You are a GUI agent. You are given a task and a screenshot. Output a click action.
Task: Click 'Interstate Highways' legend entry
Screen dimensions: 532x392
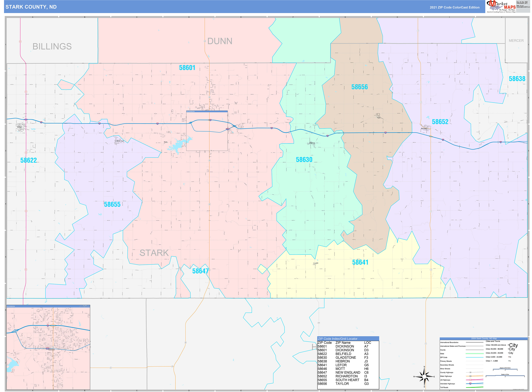[447, 384]
